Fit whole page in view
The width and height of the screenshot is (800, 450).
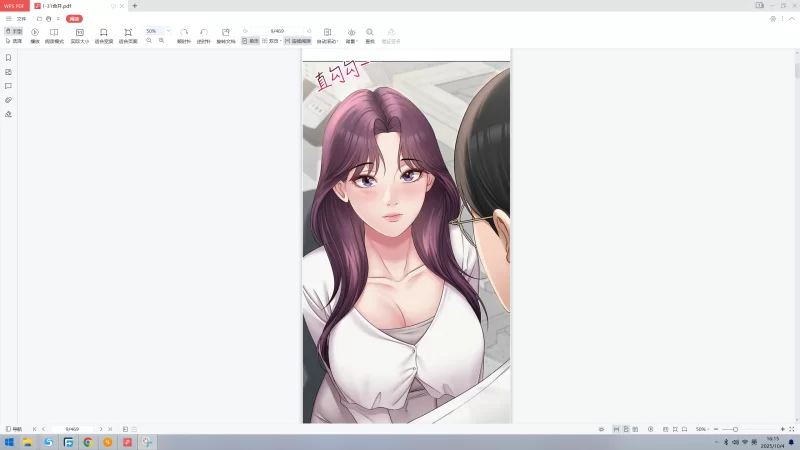(x=128, y=36)
